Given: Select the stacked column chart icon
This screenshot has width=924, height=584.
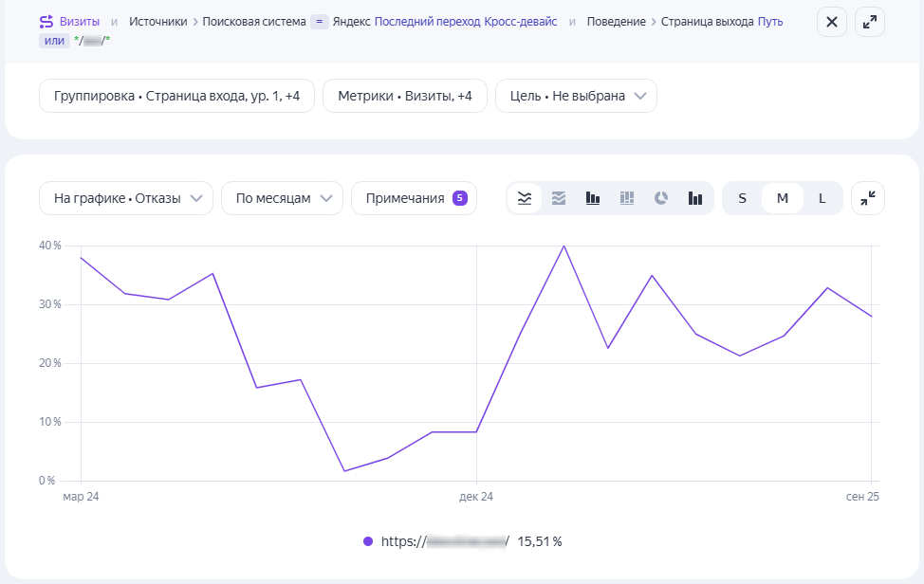Looking at the screenshot, I should click(x=627, y=198).
